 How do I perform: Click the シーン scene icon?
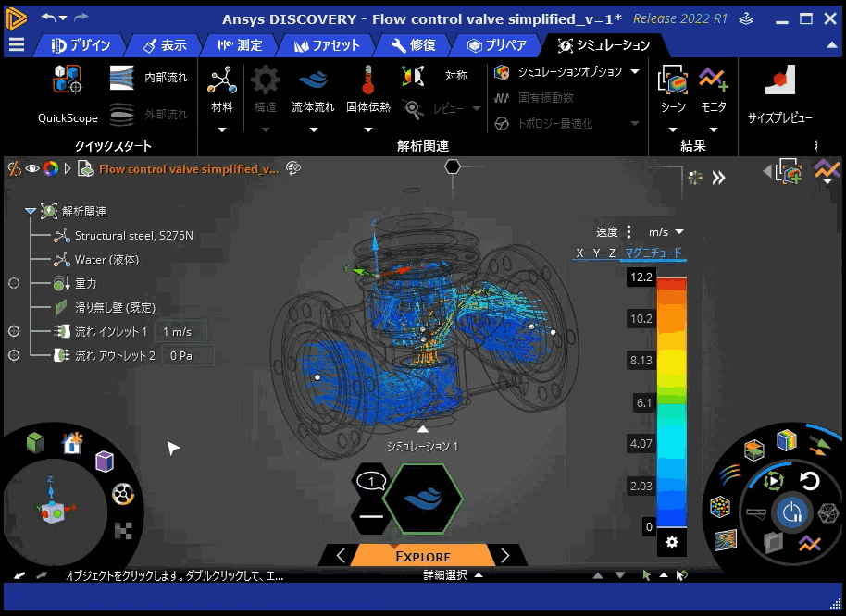[673, 80]
